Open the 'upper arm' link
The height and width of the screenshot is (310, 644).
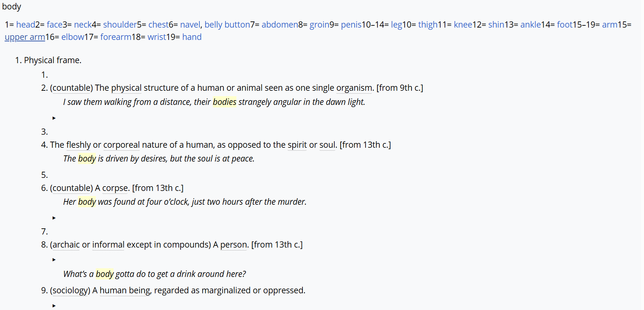pyautogui.click(x=25, y=37)
